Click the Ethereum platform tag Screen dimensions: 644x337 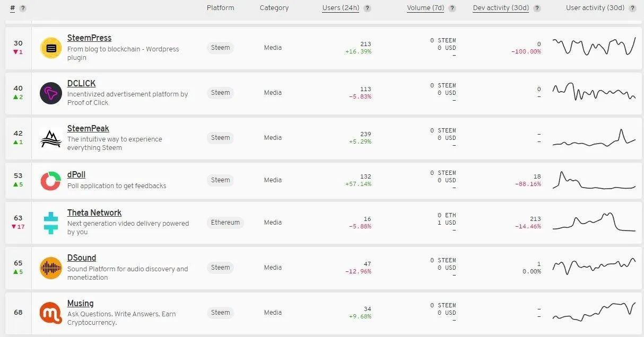point(225,223)
